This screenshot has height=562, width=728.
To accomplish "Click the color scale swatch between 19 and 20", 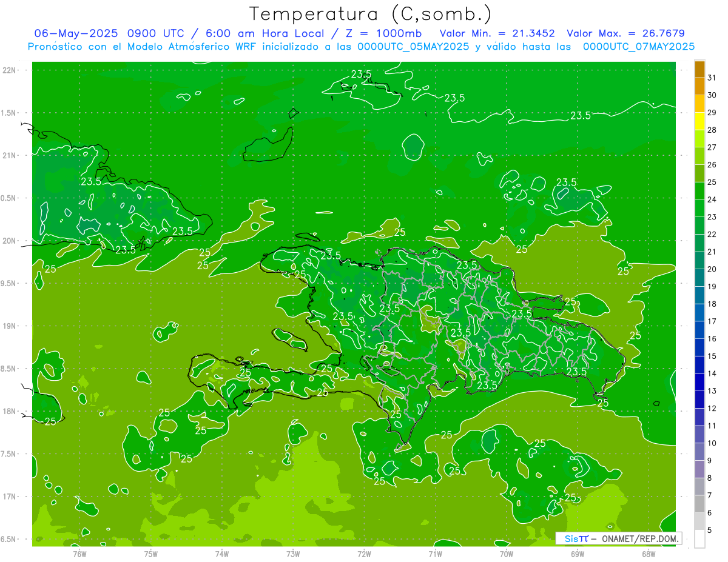I will pyautogui.click(x=699, y=278).
